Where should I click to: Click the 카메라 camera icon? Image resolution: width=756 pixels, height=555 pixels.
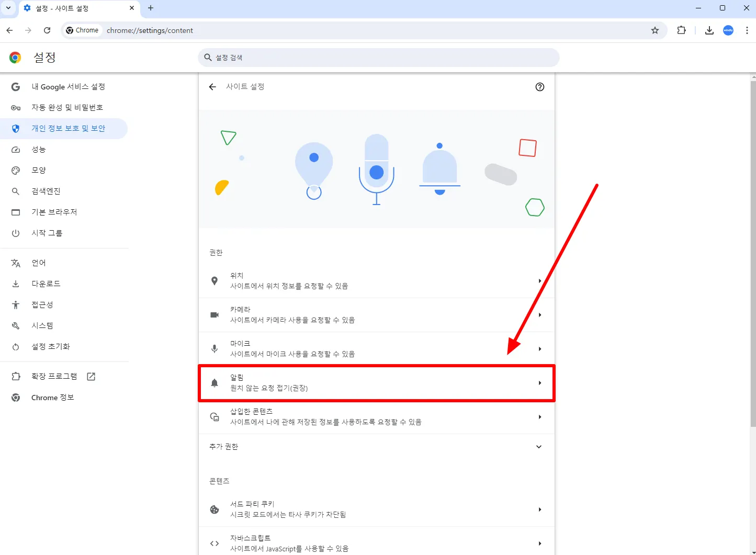[x=215, y=315]
